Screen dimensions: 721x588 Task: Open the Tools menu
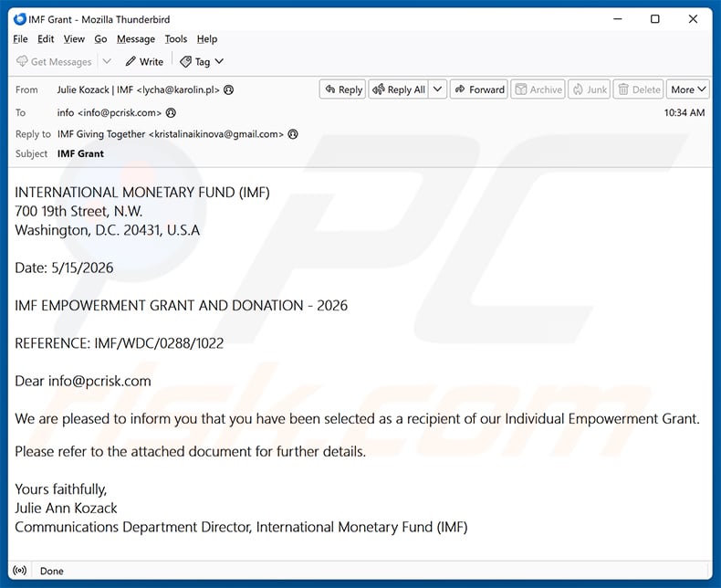175,39
